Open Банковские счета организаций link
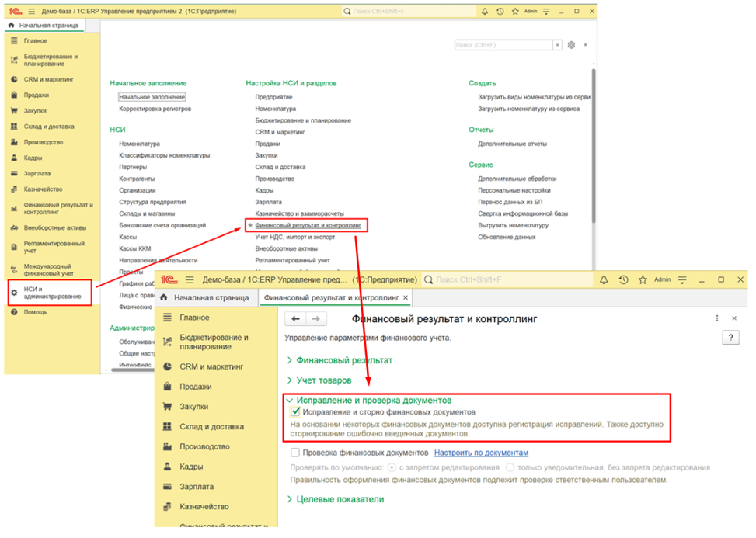 (162, 225)
